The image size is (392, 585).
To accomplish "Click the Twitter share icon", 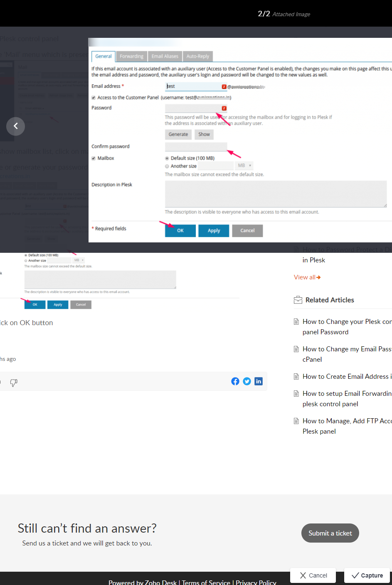I will click(x=247, y=381).
